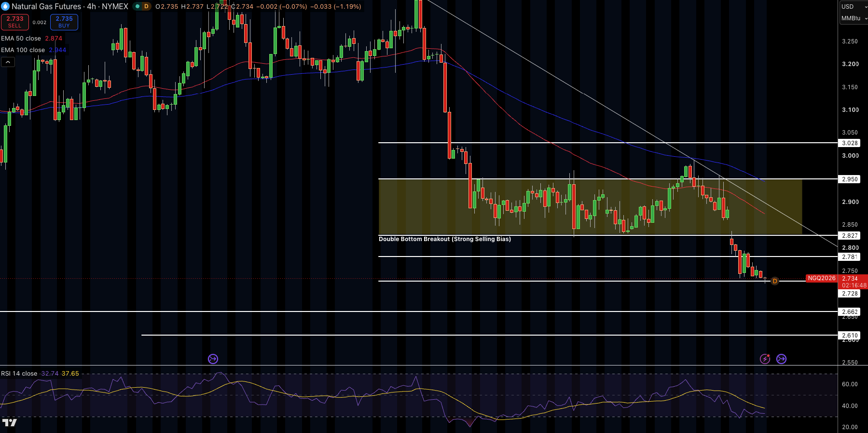Click the Natural Gas flame symbol logo

pyautogui.click(x=5, y=6)
